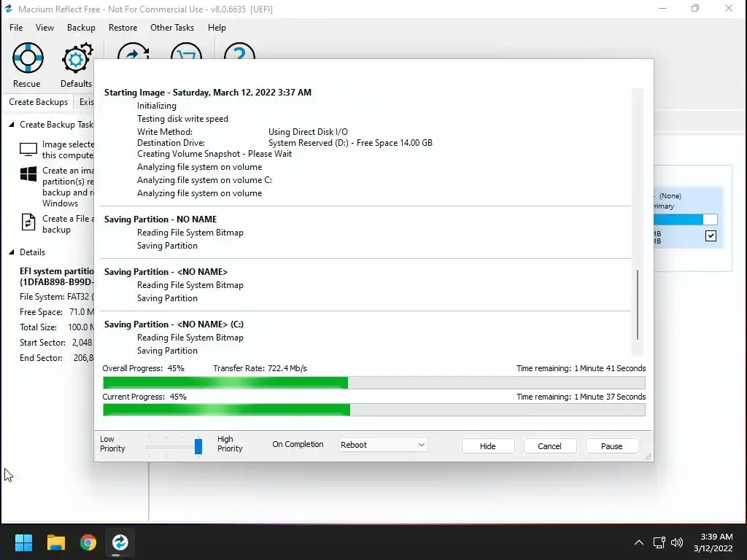Open the On Completion Reboot dropdown

coord(382,445)
